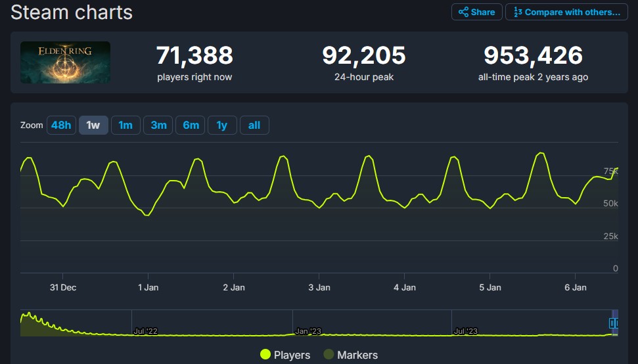The width and height of the screenshot is (638, 364).
Task: Change chart zoom to 1y
Action: [x=222, y=125]
